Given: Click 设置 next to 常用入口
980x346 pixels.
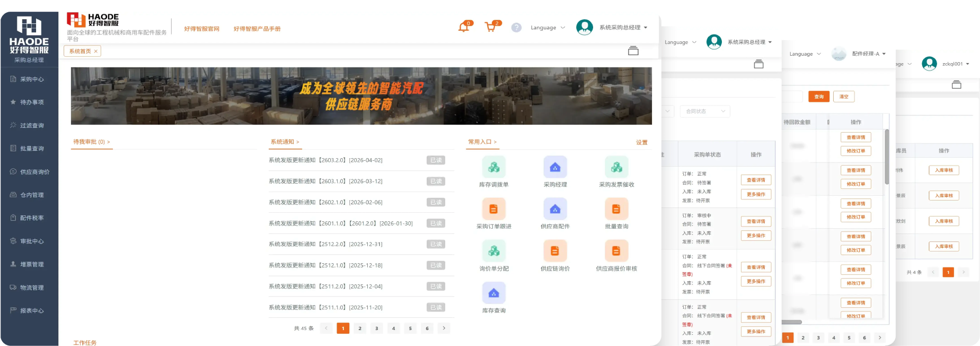Looking at the screenshot, I should coord(642,142).
